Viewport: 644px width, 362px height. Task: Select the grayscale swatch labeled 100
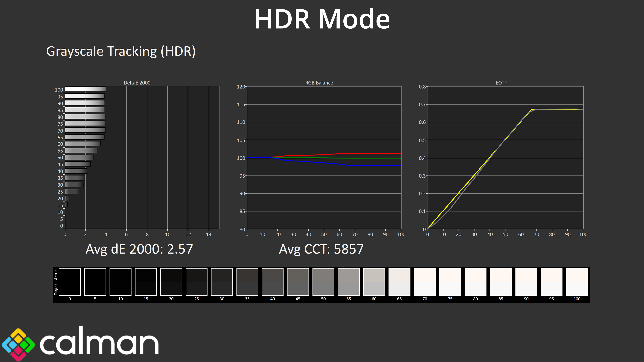point(577,282)
